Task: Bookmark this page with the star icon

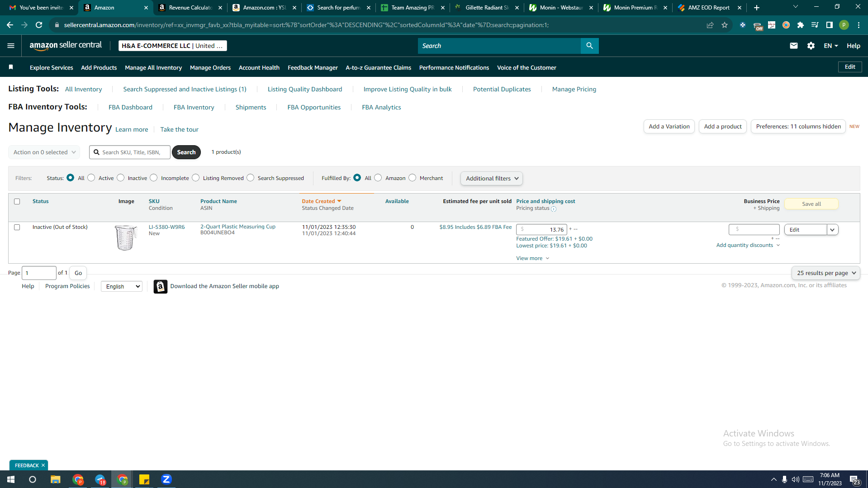Action: (725, 25)
